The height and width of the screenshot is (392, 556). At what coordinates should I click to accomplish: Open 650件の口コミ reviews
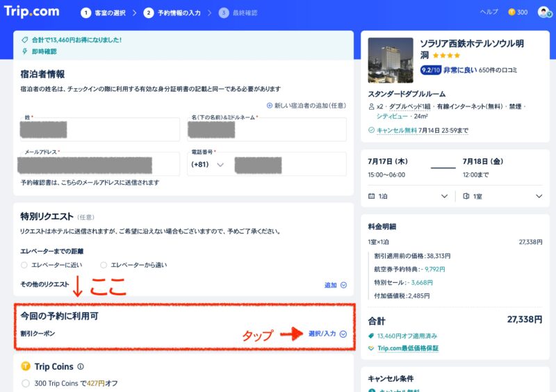498,70
